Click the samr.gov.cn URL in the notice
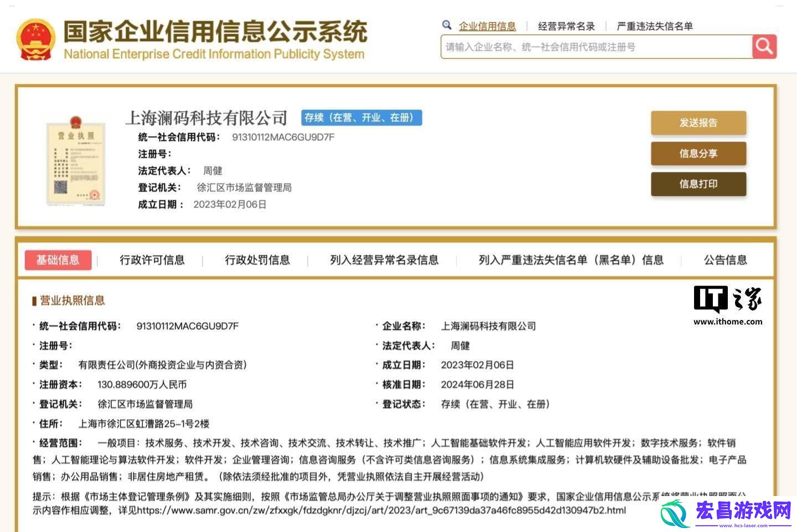 [381, 510]
